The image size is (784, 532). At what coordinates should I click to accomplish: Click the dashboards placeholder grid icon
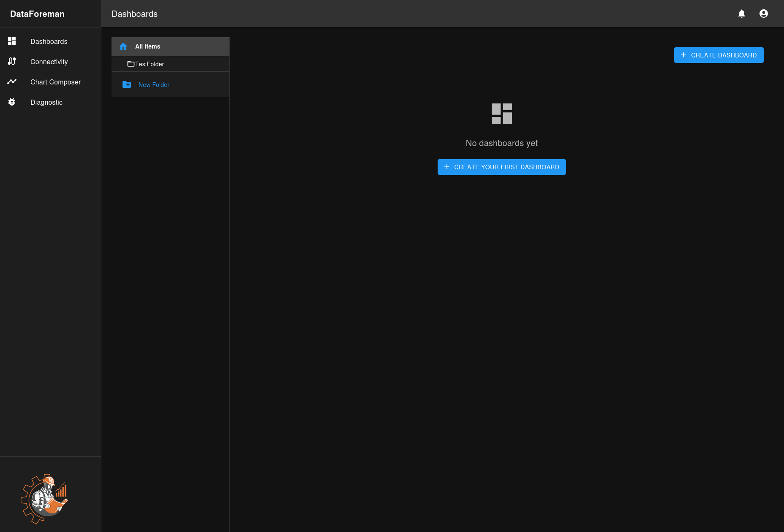501,113
